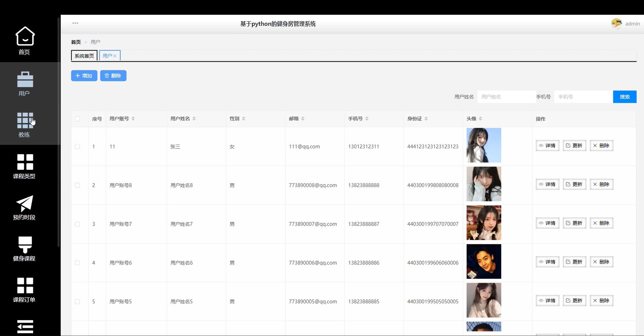Tick the checkbox for 用户账号7 row
This screenshot has width=644, height=336.
(x=77, y=224)
